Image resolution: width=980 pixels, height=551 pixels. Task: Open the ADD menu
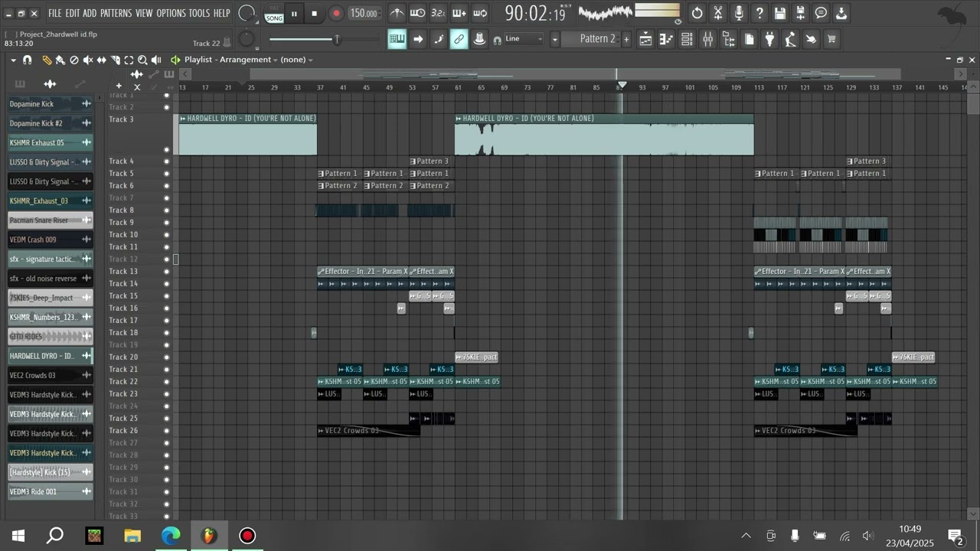[90, 13]
